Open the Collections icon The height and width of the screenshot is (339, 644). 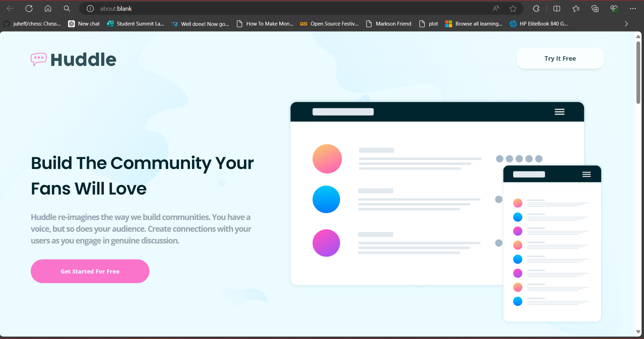pos(595,9)
